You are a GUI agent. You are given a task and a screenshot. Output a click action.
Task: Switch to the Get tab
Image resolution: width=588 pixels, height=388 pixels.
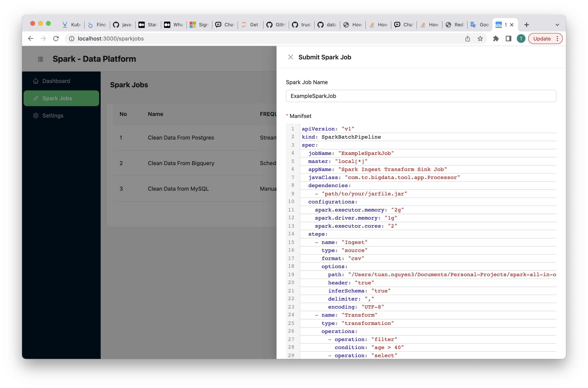pyautogui.click(x=250, y=25)
